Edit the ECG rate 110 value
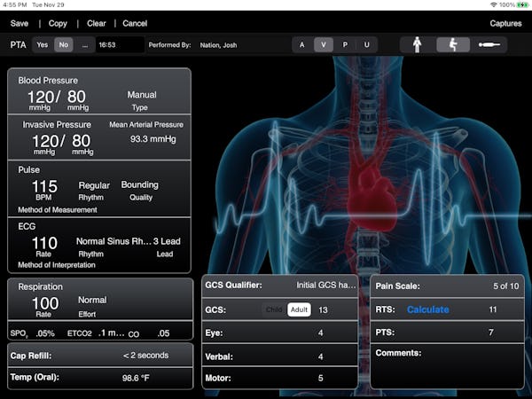The image size is (532, 399). tap(44, 243)
